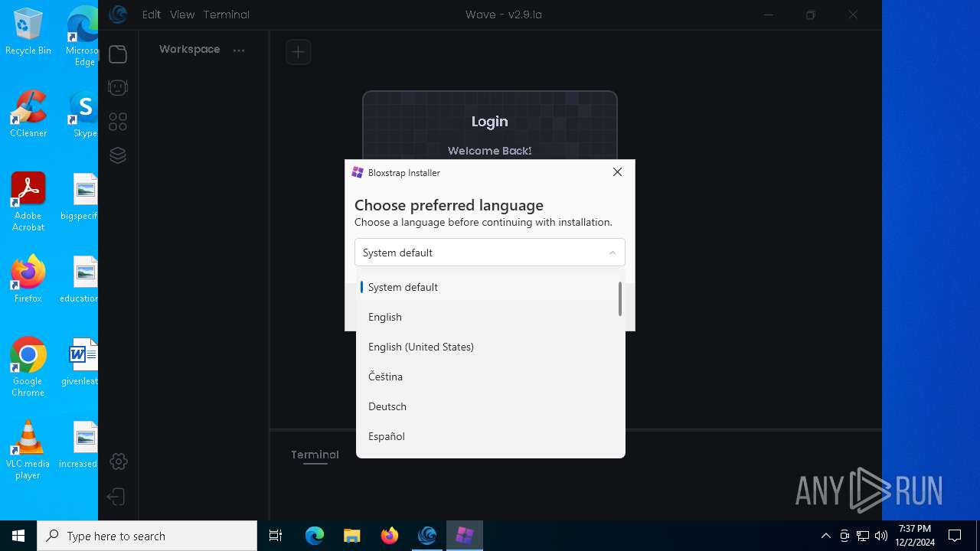This screenshot has height=551, width=980.
Task: Select Español language option
Action: (490, 436)
